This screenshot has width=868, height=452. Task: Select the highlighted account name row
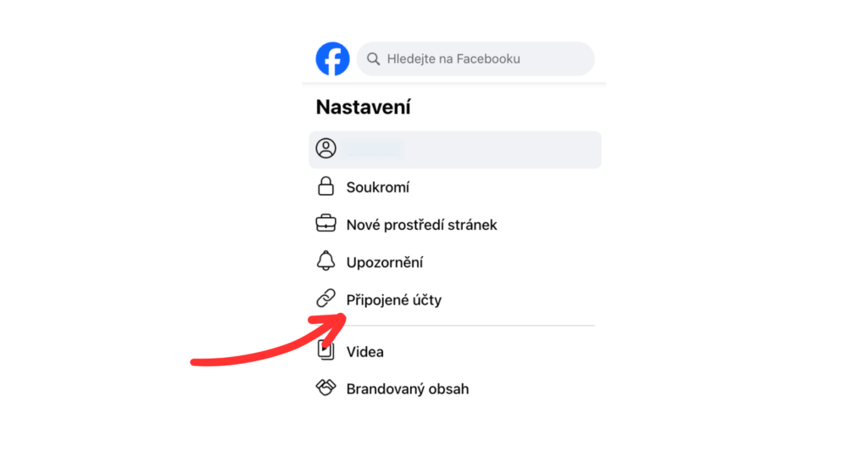[455, 149]
